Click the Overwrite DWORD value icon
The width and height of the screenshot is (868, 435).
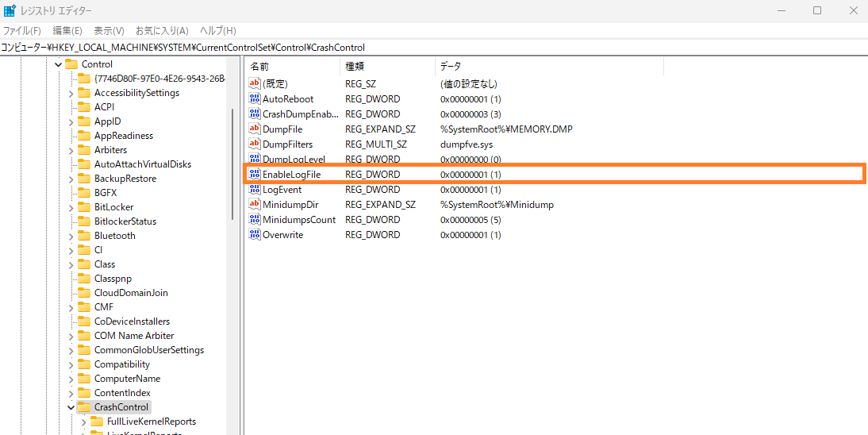point(255,235)
